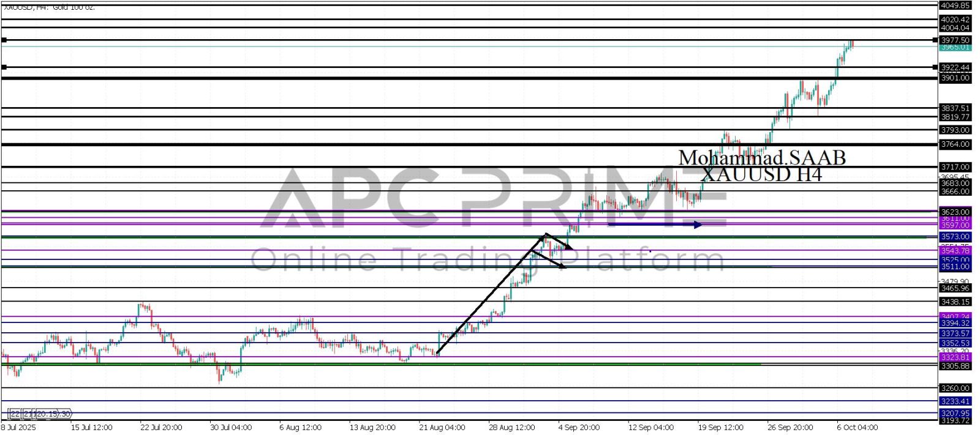This screenshot has width=980, height=435.
Task: Click the purple 3543.78 price label
Action: pos(955,251)
